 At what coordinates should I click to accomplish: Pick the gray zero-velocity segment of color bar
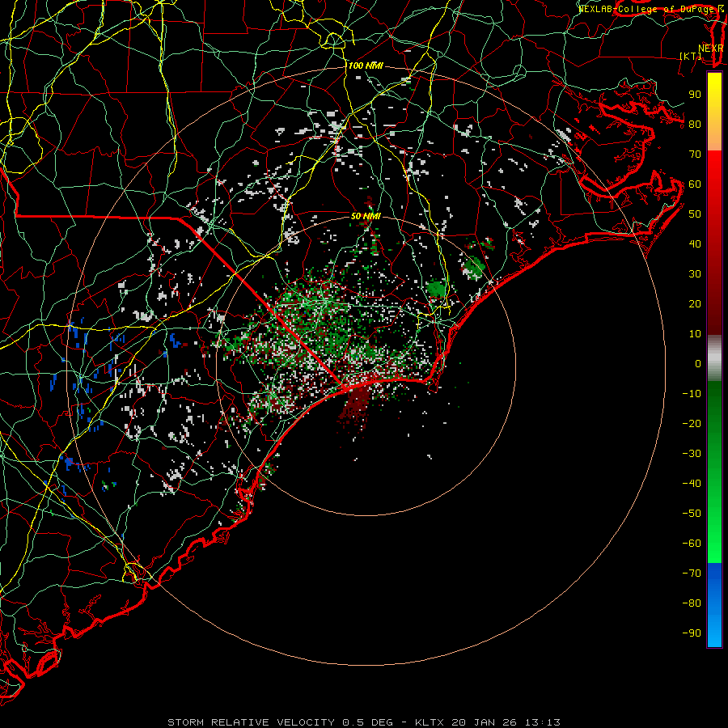[x=714, y=358]
